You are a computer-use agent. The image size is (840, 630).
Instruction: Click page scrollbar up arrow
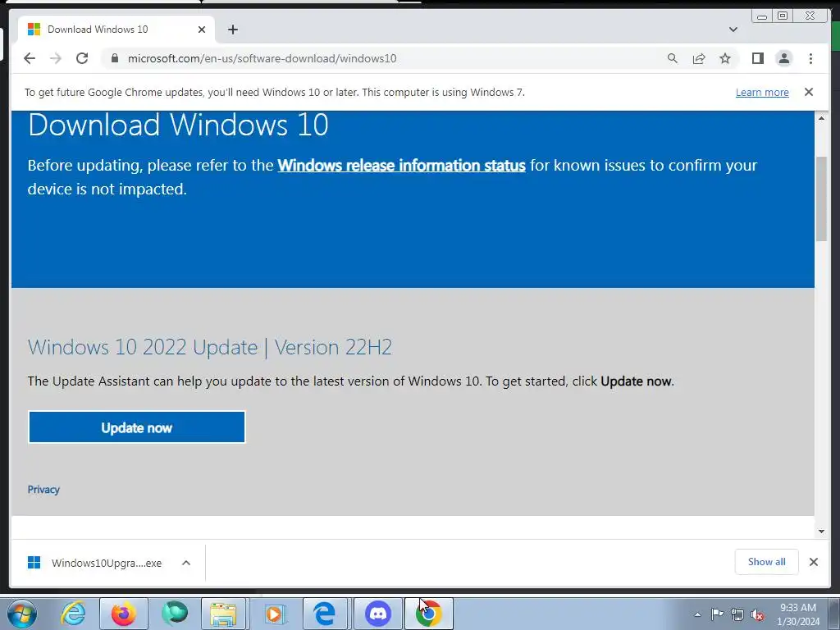(821, 117)
